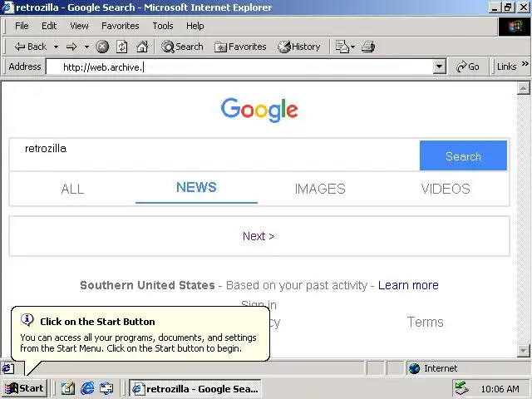Expand the Links toolbar chevron
This screenshot has height=399, width=532.
(525, 64)
